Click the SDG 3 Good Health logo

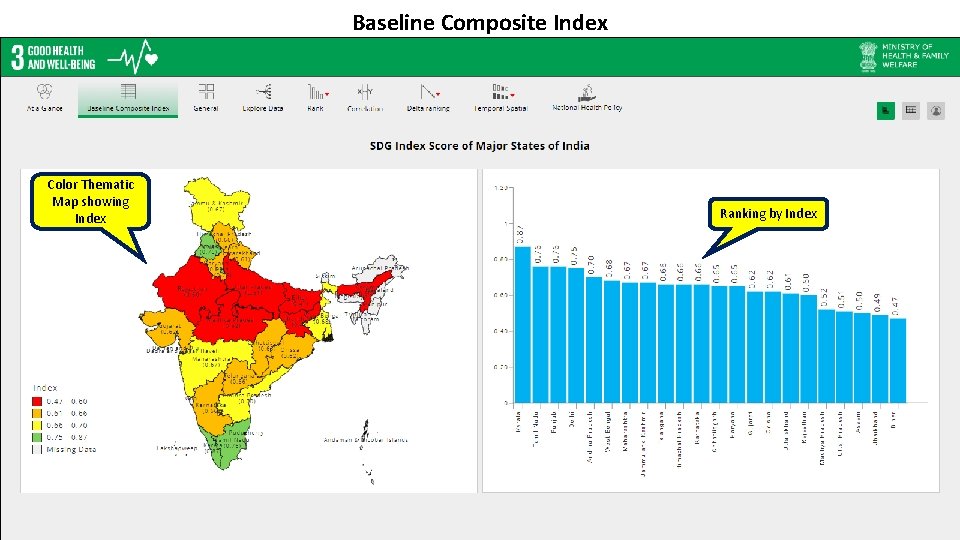click(84, 58)
